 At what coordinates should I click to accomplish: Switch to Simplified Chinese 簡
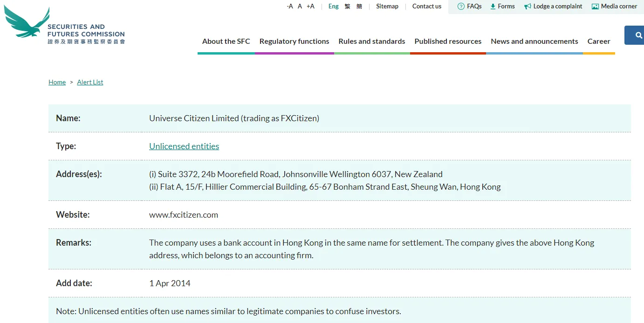(x=359, y=6)
